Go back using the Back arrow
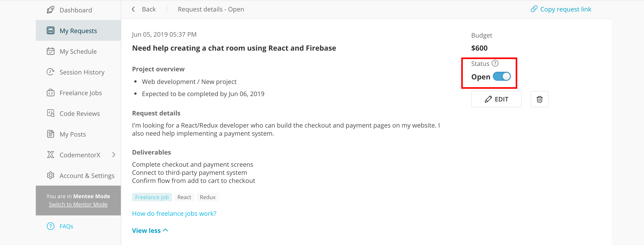The height and width of the screenshot is (245, 644). [144, 9]
